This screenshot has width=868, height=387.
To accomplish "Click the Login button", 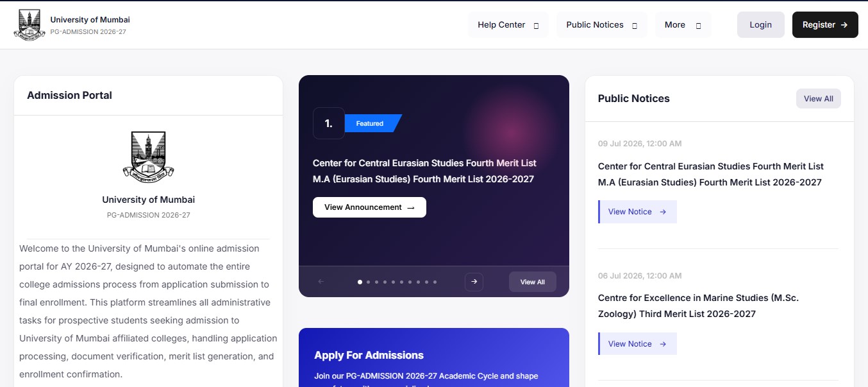I will [760, 25].
